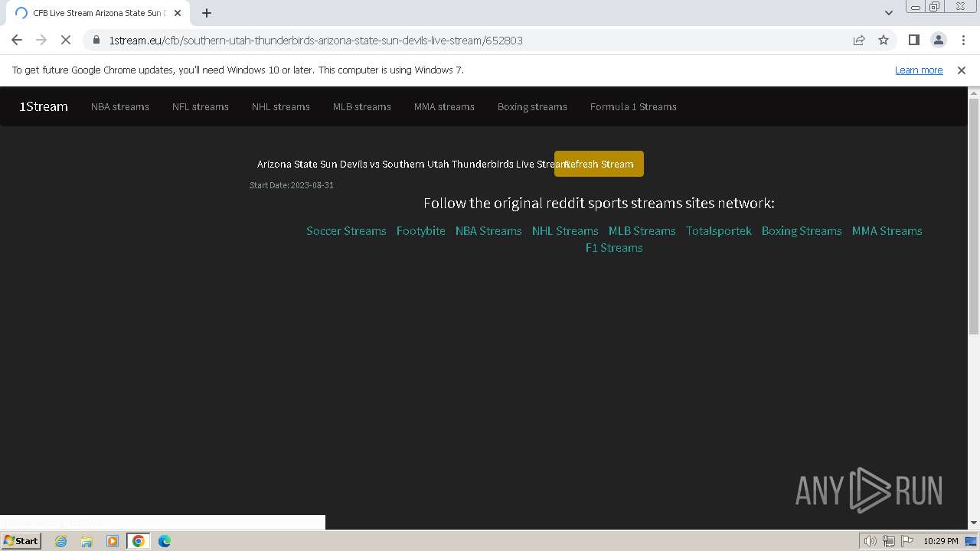This screenshot has width=980, height=551.
Task: Open Windows Explorer folder in taskbar
Action: (x=87, y=541)
